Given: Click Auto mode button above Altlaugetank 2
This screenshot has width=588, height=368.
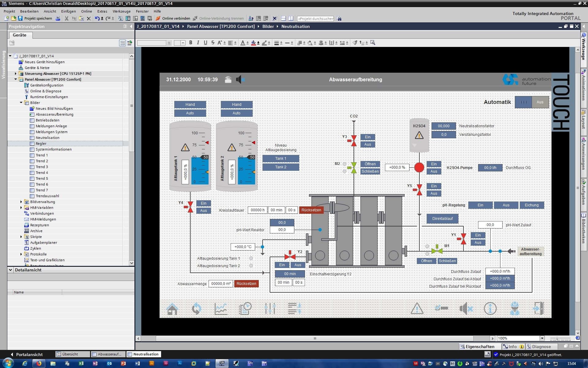Looking at the screenshot, I should [237, 113].
